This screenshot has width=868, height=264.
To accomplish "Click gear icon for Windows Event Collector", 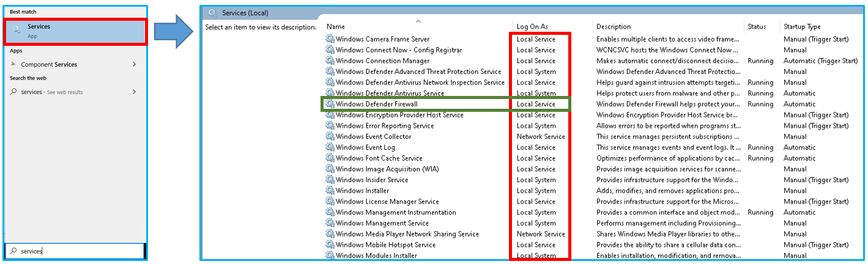I will (x=330, y=136).
